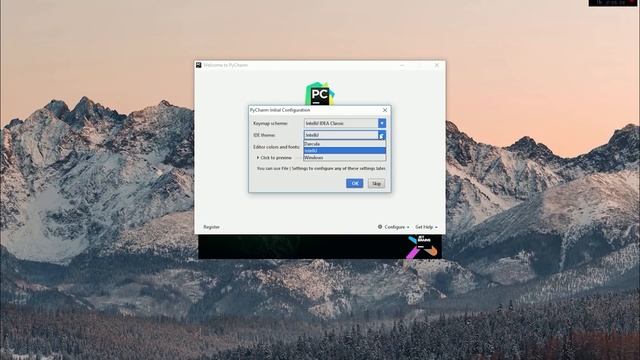Confirm configuration with the OK button
The width and height of the screenshot is (640, 360).
click(x=354, y=183)
